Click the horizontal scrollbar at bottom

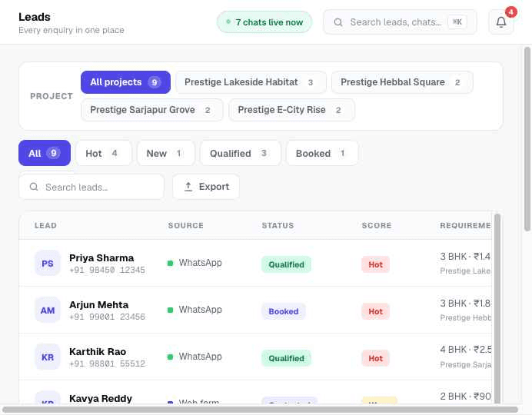(x=260, y=410)
